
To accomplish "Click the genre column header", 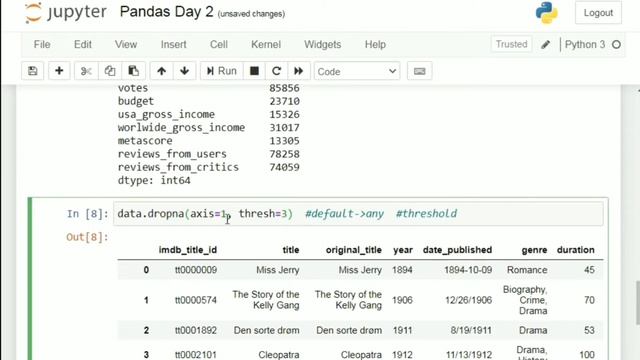I will coord(534,250).
